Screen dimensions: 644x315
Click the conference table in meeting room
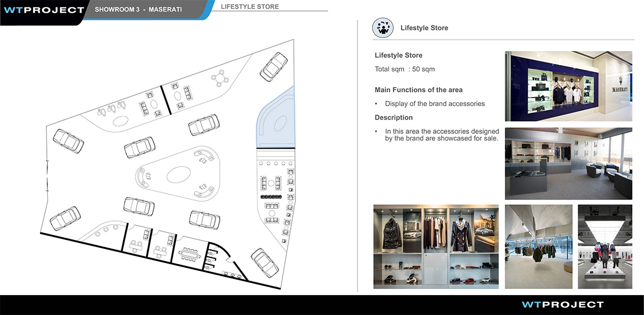pos(188,254)
